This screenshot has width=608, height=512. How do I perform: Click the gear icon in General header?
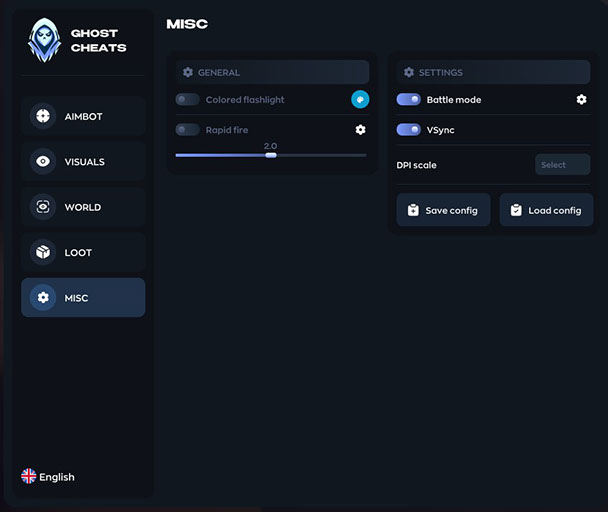point(187,73)
